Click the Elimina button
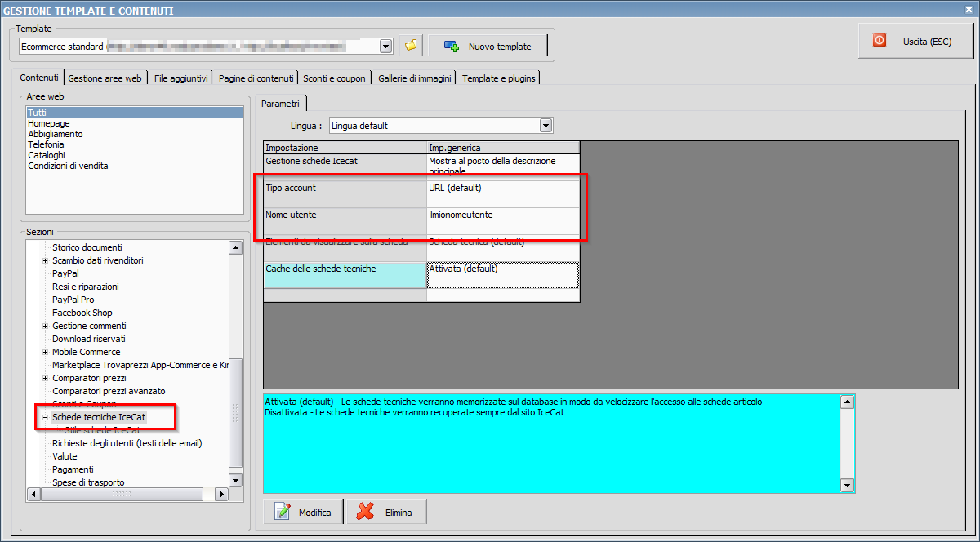Screen dimensions: 980x542 (386, 512)
